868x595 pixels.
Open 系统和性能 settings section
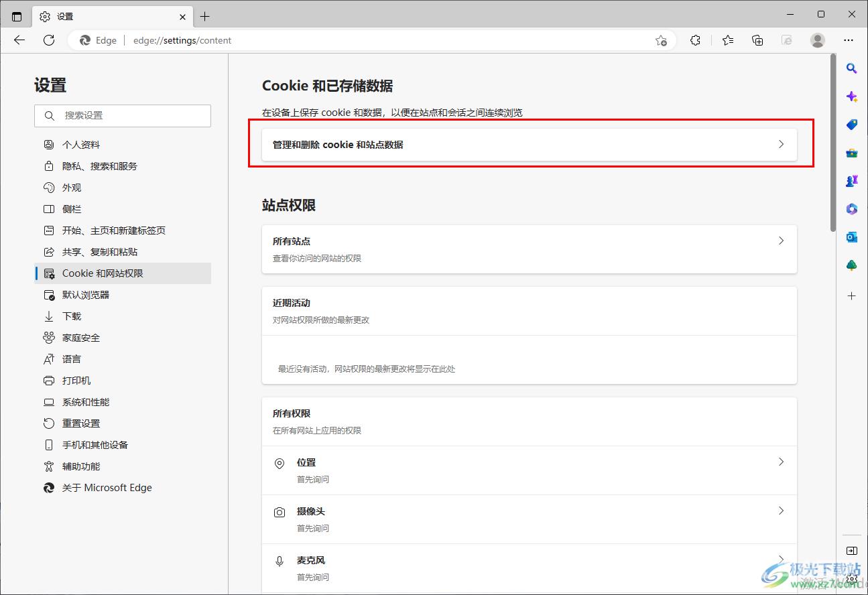click(123, 402)
